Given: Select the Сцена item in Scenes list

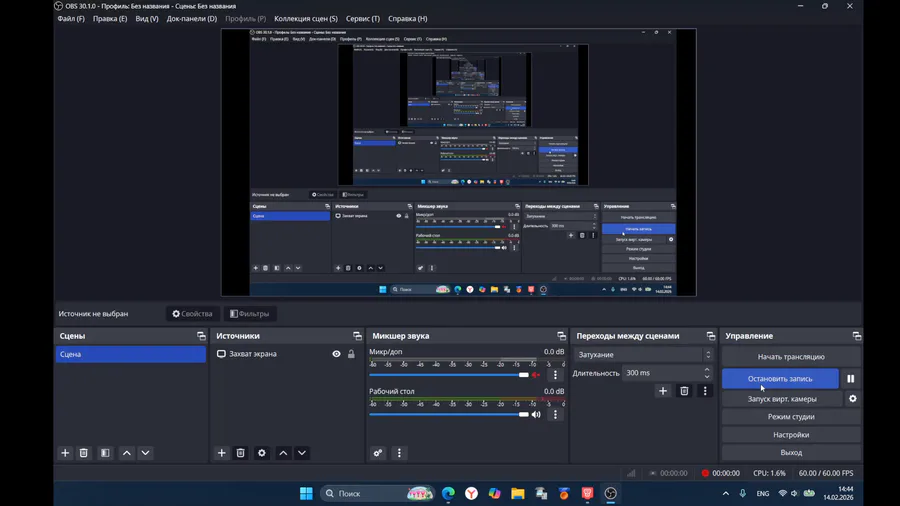Looking at the screenshot, I should pos(131,354).
